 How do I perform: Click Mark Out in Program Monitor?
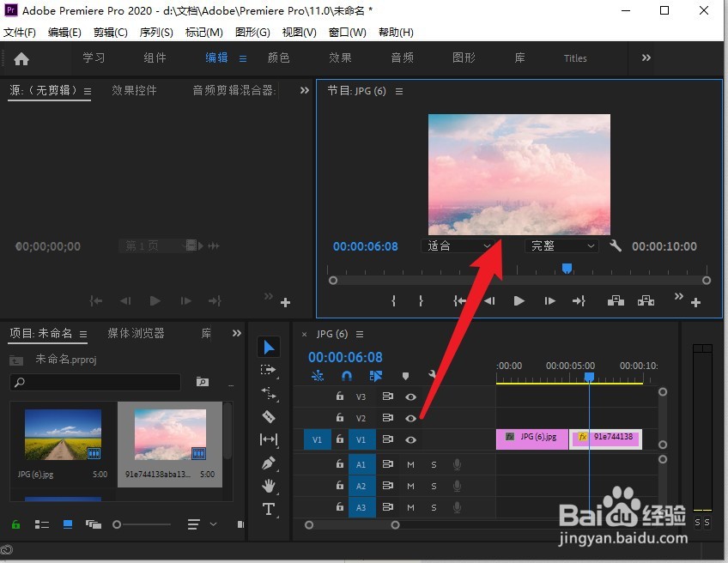pos(421,301)
